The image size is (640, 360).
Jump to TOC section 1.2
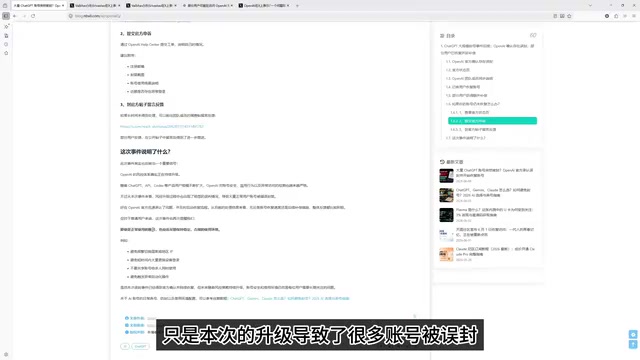pyautogui.click(x=458, y=70)
